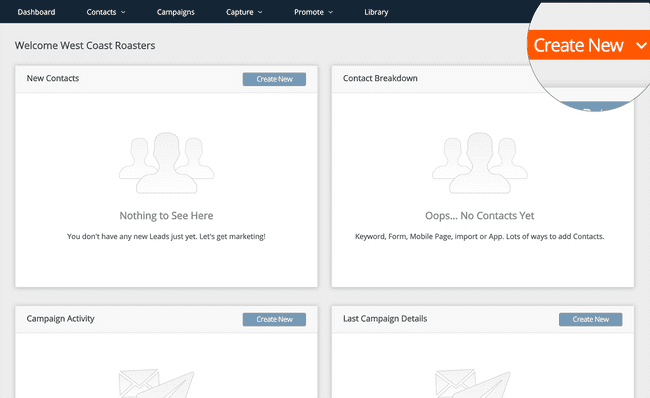
Task: Click the people icon in New Contacts panel
Action: 166,163
